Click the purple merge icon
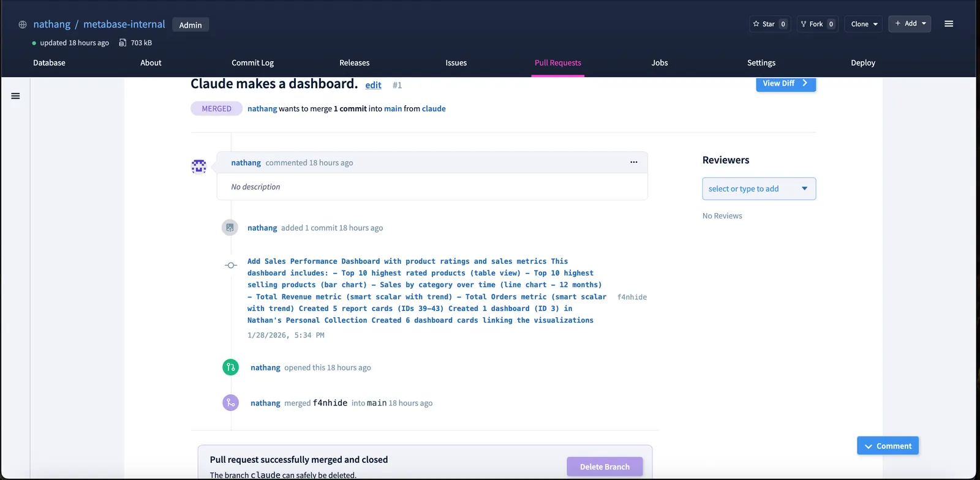980x480 pixels. coord(230,403)
